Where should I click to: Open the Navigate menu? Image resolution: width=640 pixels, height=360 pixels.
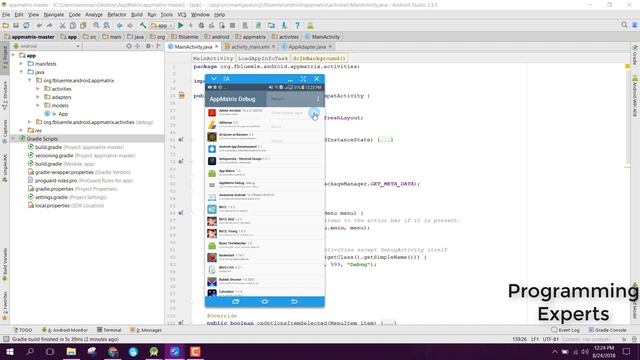tap(54, 15)
